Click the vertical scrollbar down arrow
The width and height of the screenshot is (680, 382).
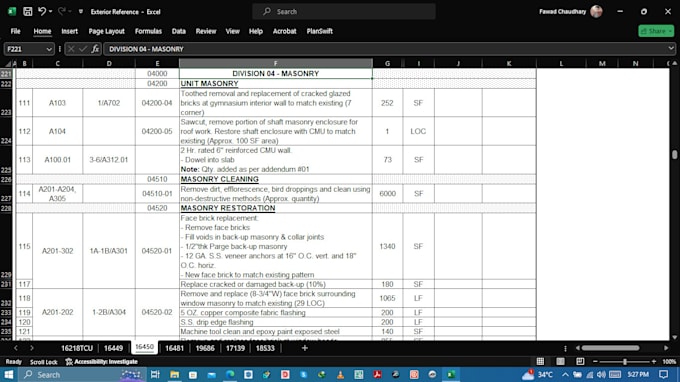point(674,337)
